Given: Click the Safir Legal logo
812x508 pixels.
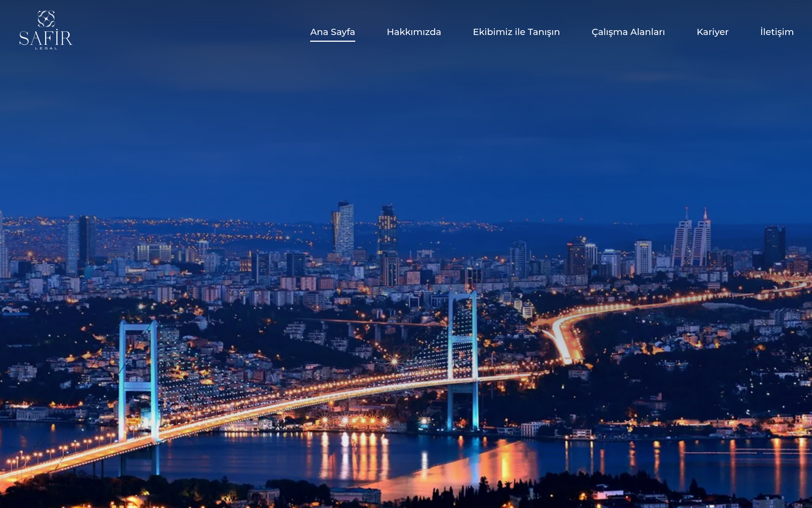Looking at the screenshot, I should [x=46, y=30].
